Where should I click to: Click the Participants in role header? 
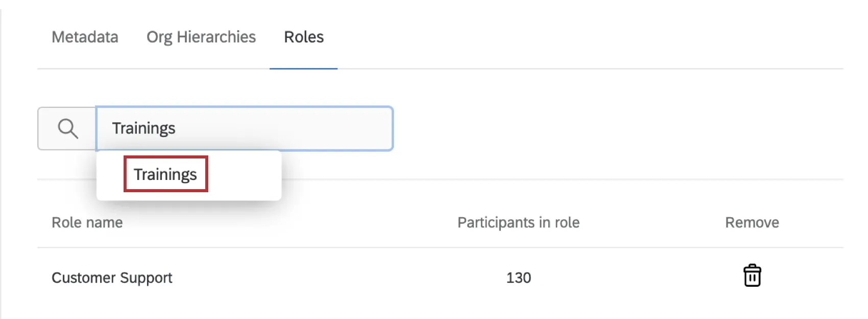tap(518, 222)
